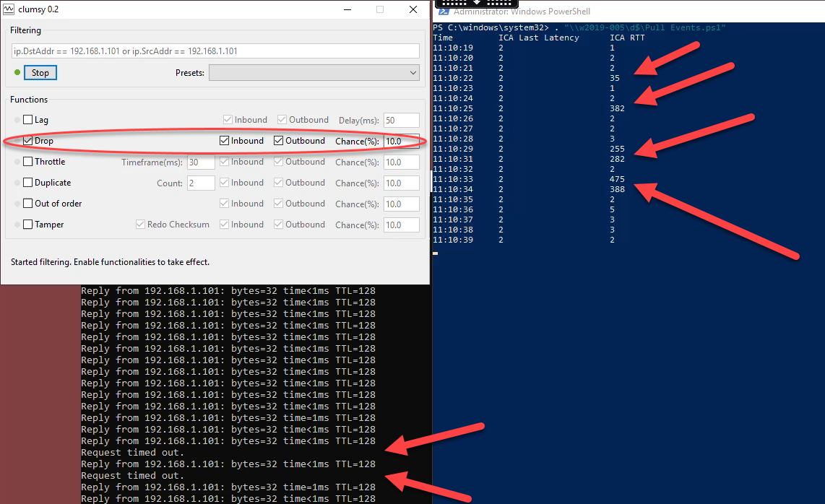
Task: Click the Throttle Timeframe(ms) field
Action: tap(201, 162)
